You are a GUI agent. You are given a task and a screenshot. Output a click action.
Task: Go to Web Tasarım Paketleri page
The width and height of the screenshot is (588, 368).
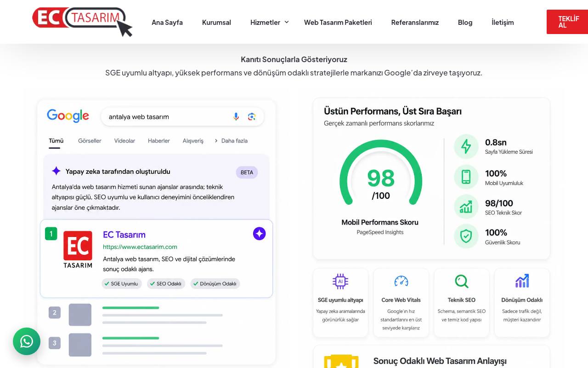(x=338, y=22)
